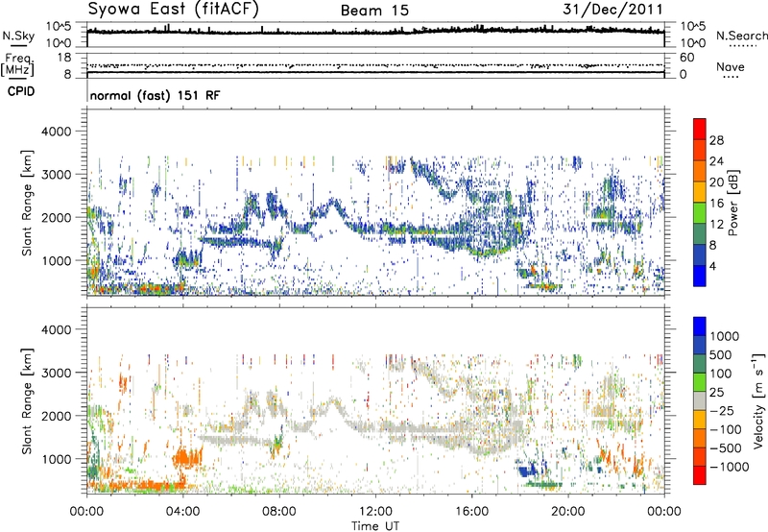This screenshot has height=532, width=768.
Task: Click the 'Power [dB]' colorbar label
Action: coord(732,203)
